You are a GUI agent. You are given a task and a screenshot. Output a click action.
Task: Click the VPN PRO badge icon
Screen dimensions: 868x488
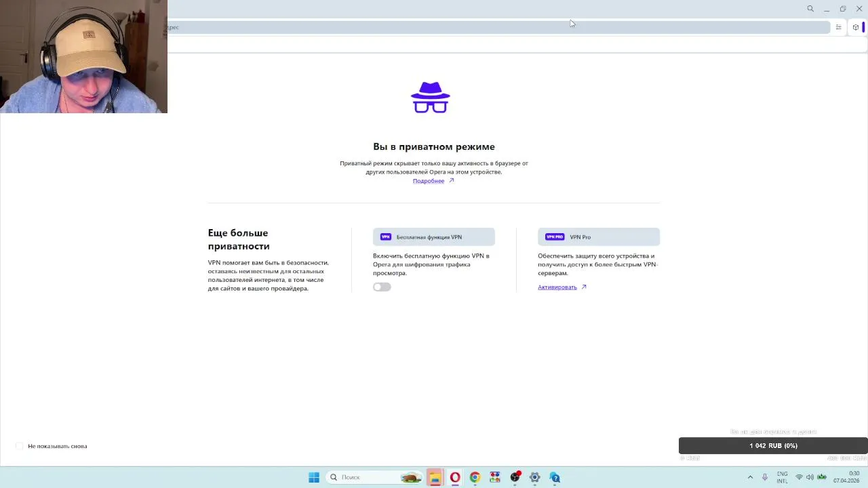pos(555,237)
